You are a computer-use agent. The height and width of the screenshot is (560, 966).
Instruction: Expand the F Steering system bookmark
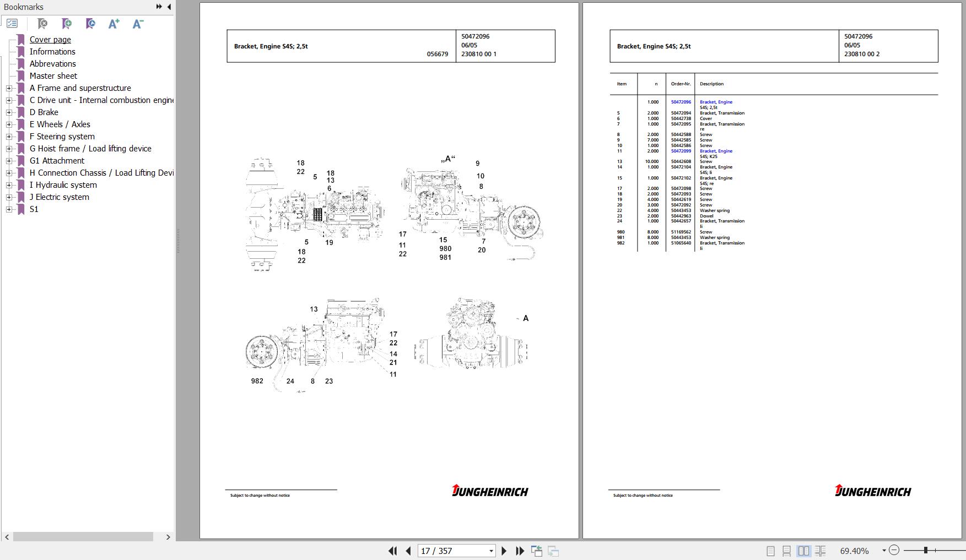(x=9, y=137)
